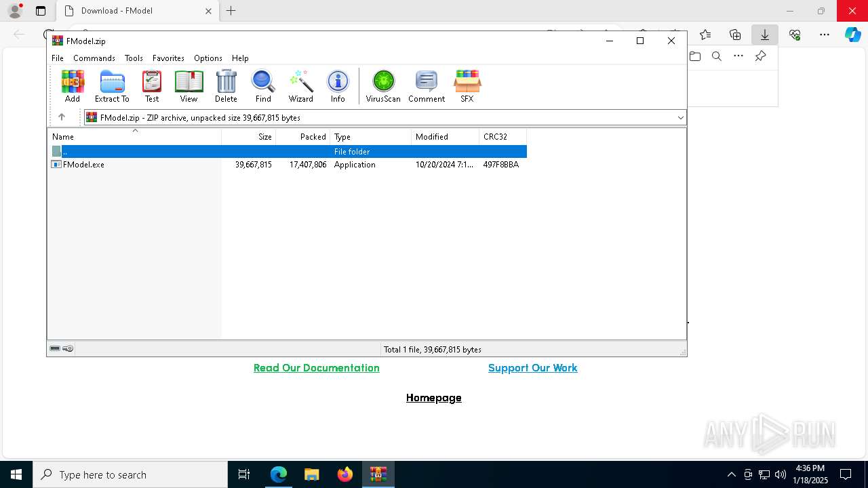Screen dimensions: 868x488
Task: Open more options in the downloads panel
Action: click(x=738, y=56)
